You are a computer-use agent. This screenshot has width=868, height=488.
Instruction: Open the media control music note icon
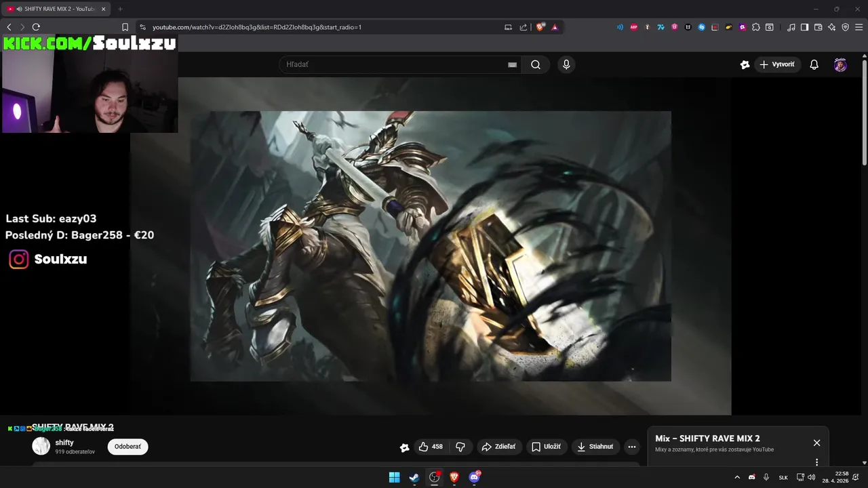click(791, 27)
